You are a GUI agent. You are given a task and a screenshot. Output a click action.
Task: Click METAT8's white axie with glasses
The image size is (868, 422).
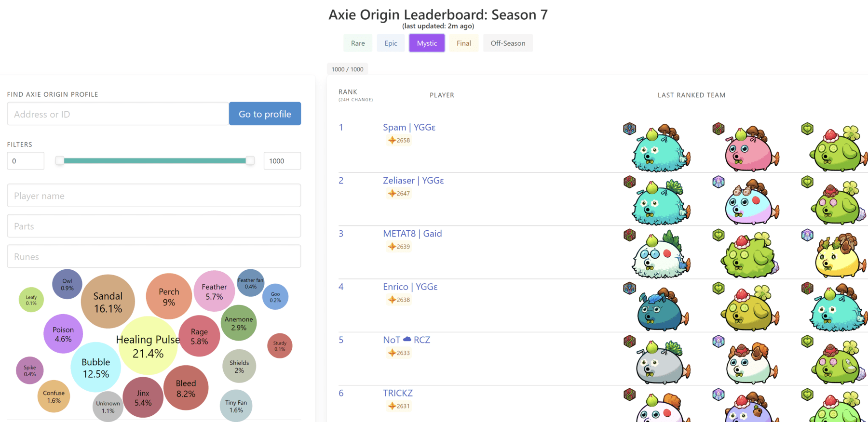point(660,256)
